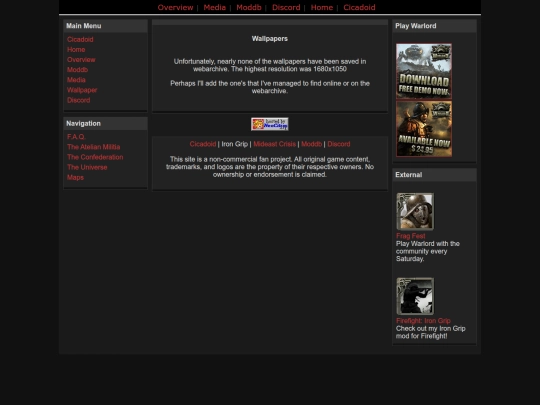Click the Download Free Demo Now banner

pyautogui.click(x=424, y=71)
